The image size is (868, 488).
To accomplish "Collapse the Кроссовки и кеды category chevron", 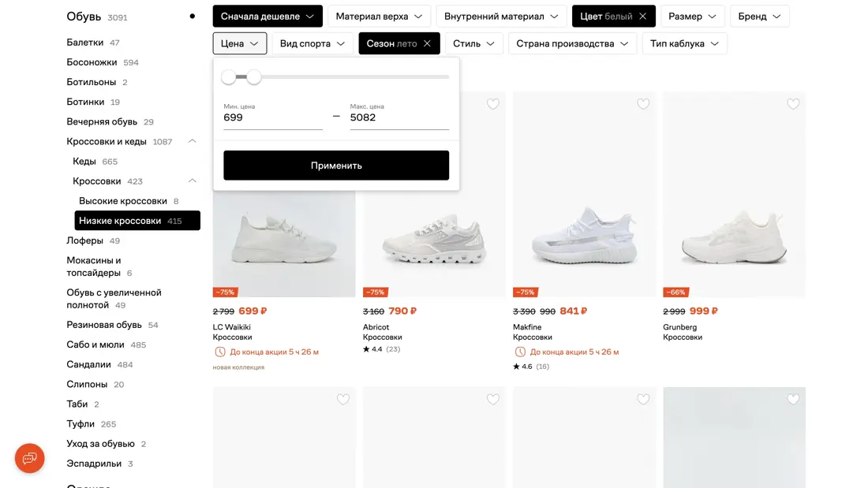I will (192, 141).
